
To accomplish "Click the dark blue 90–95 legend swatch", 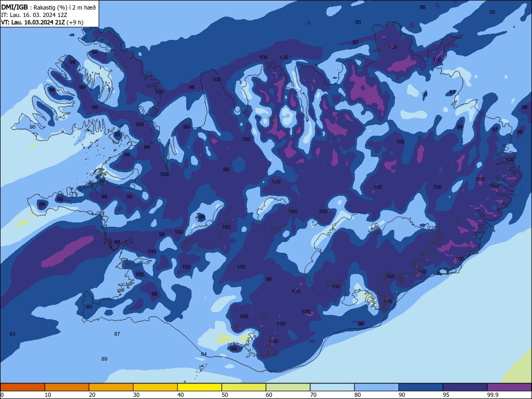I will (421, 387).
